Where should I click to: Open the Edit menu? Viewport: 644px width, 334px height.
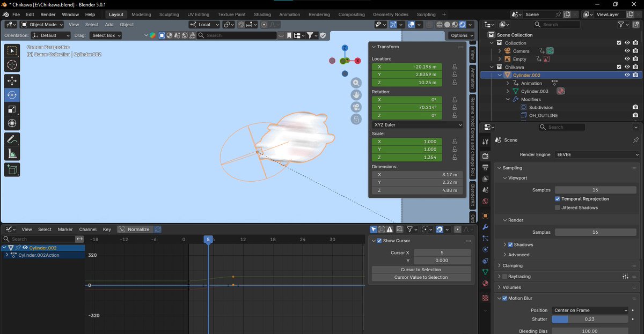click(x=30, y=14)
